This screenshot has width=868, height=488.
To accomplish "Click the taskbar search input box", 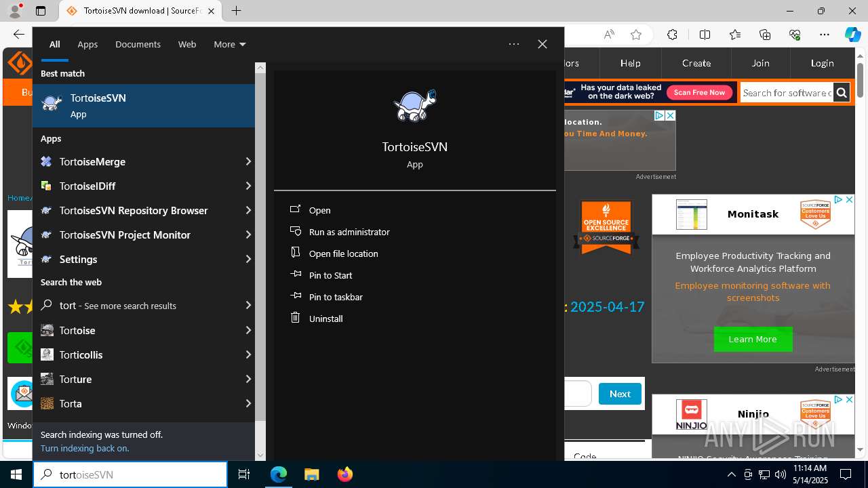I will tap(130, 474).
